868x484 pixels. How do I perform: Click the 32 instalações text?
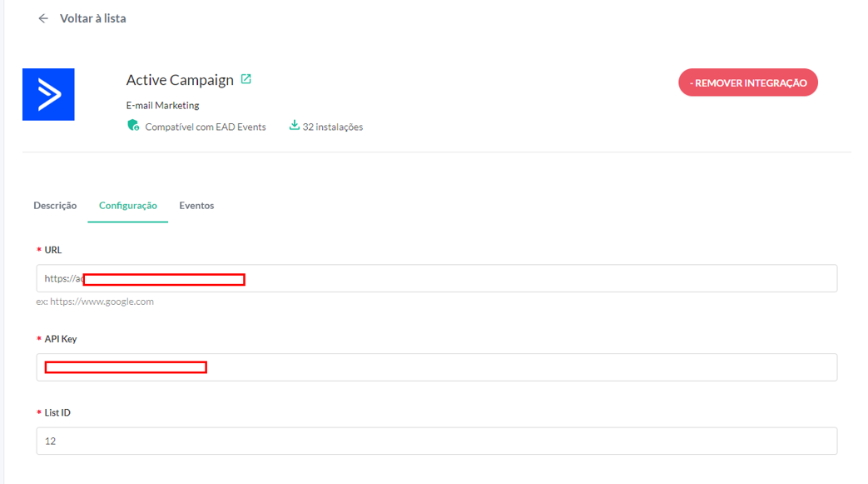[x=333, y=127]
